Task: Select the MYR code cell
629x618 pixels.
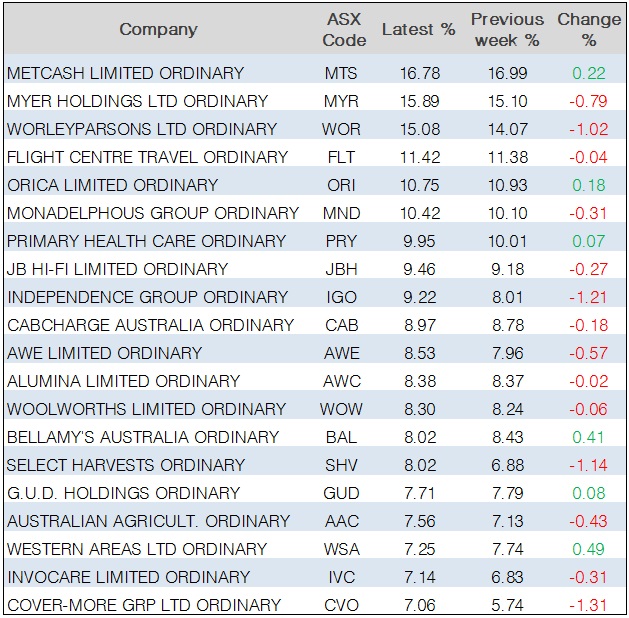Action: pos(341,101)
